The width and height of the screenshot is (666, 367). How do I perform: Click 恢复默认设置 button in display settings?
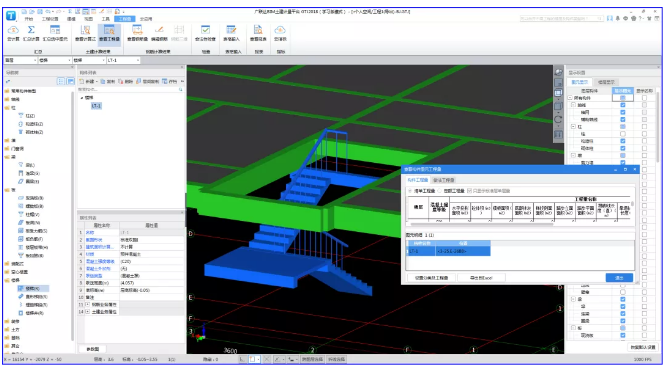(x=643, y=347)
